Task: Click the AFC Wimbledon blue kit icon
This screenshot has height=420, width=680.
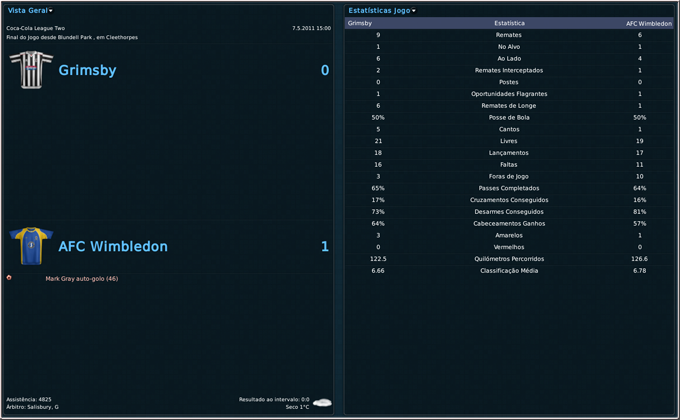Action: (x=29, y=246)
